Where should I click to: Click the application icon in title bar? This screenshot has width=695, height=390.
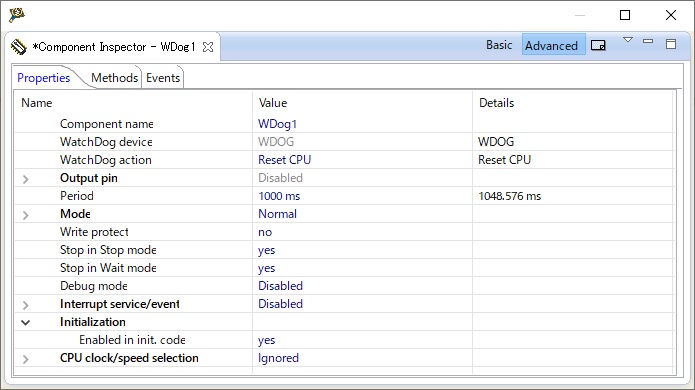pos(17,15)
